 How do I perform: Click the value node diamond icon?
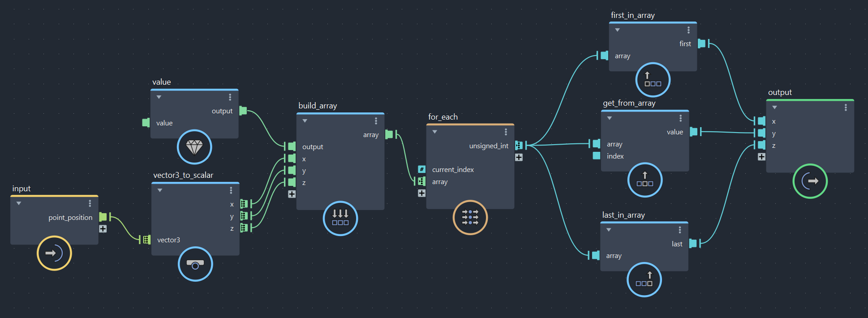pos(194,147)
